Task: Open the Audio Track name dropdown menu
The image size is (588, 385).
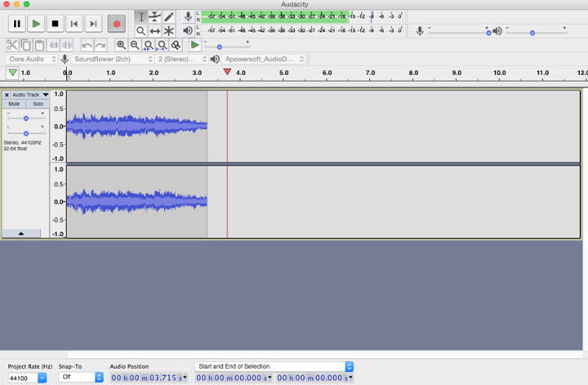Action: pyautogui.click(x=46, y=95)
